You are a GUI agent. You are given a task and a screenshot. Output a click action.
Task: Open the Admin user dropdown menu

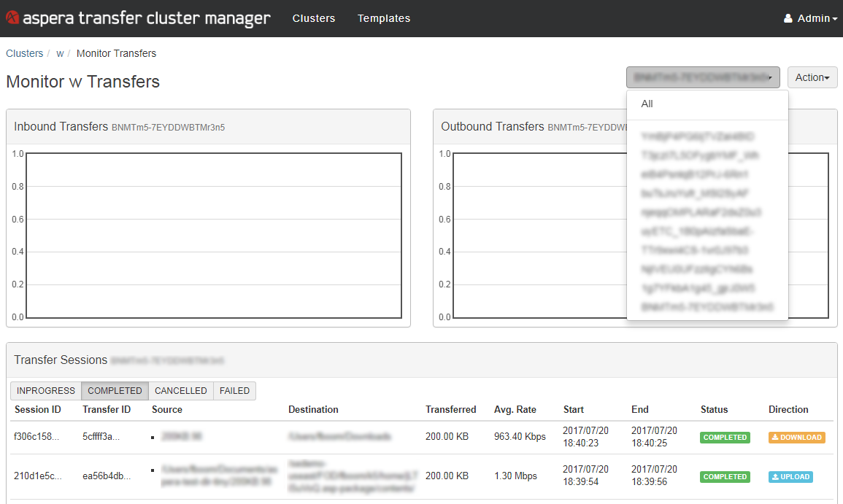[810, 19]
